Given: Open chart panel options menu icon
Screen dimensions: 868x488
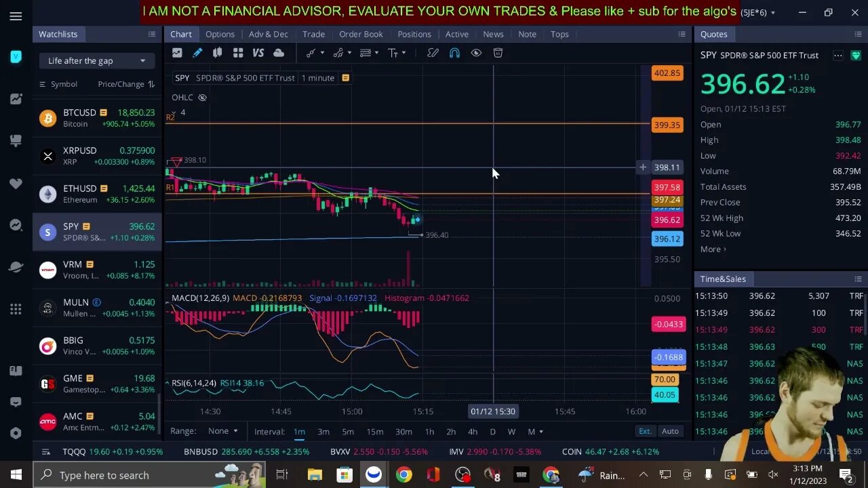Looking at the screenshot, I should pyautogui.click(x=682, y=34).
